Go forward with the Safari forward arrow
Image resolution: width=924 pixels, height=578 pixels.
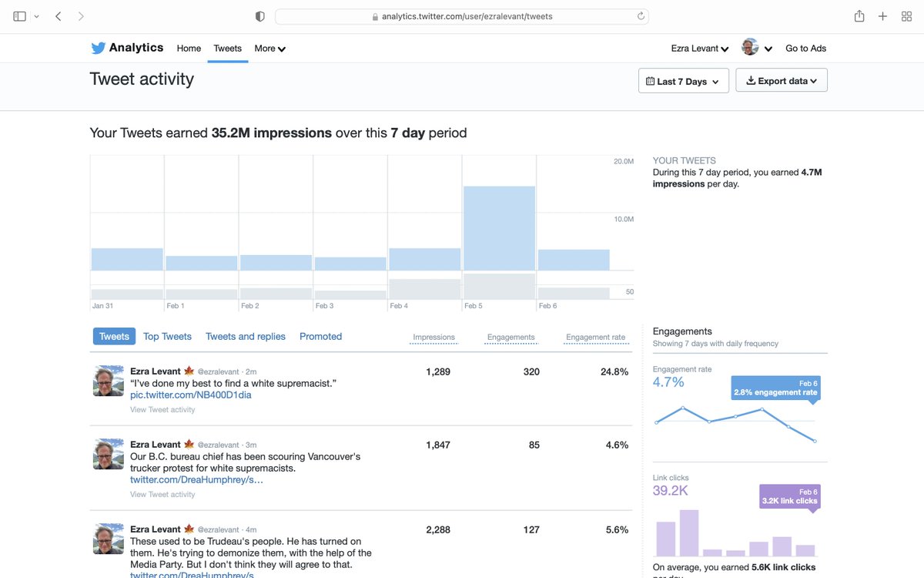coord(81,16)
